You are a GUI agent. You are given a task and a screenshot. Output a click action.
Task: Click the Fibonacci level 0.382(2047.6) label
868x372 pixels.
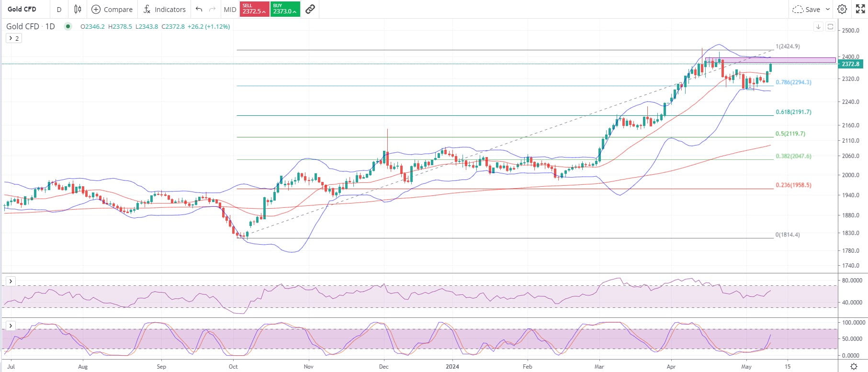[793, 156]
